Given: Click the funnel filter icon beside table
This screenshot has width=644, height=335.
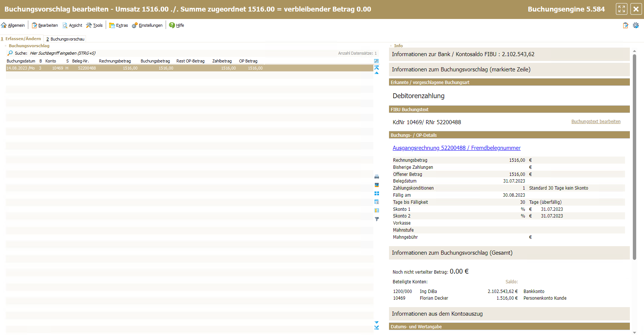Looking at the screenshot, I should pos(376,219).
